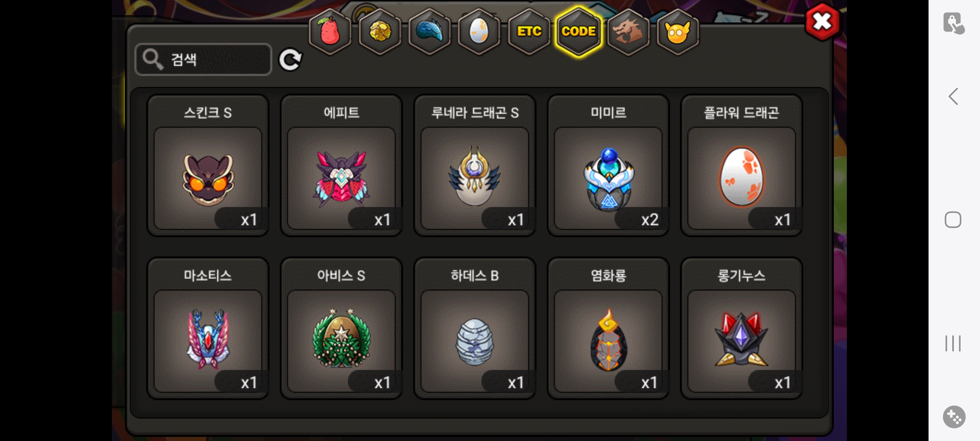
Task: Select the gold nugget category icon
Action: click(380, 32)
